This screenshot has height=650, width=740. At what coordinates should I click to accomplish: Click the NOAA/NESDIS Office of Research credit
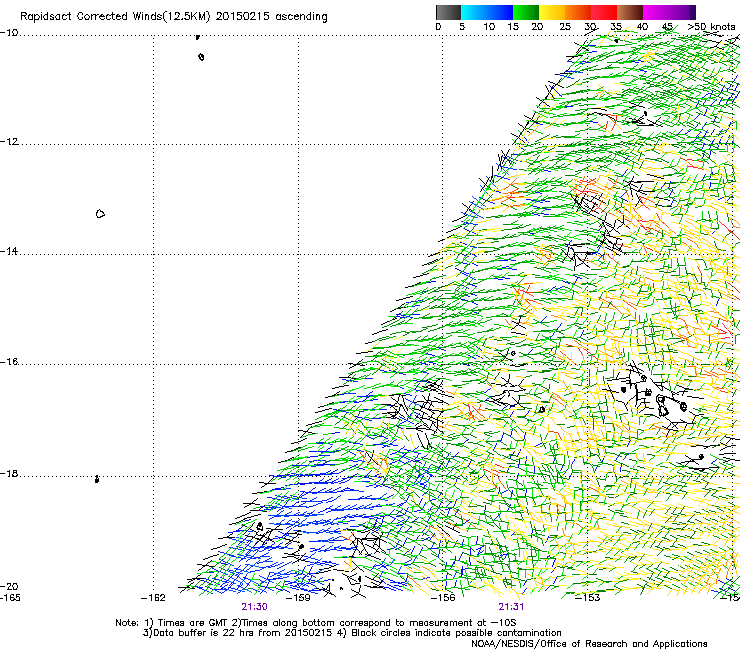(x=589, y=644)
